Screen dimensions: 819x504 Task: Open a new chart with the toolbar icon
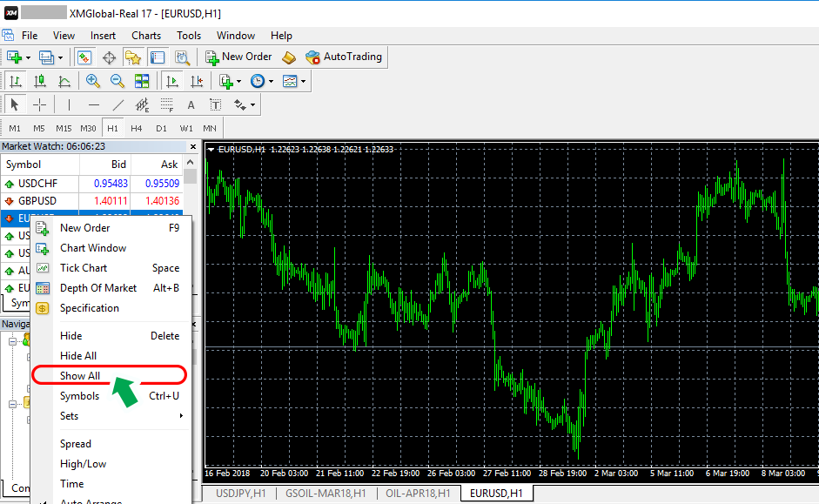coord(15,57)
